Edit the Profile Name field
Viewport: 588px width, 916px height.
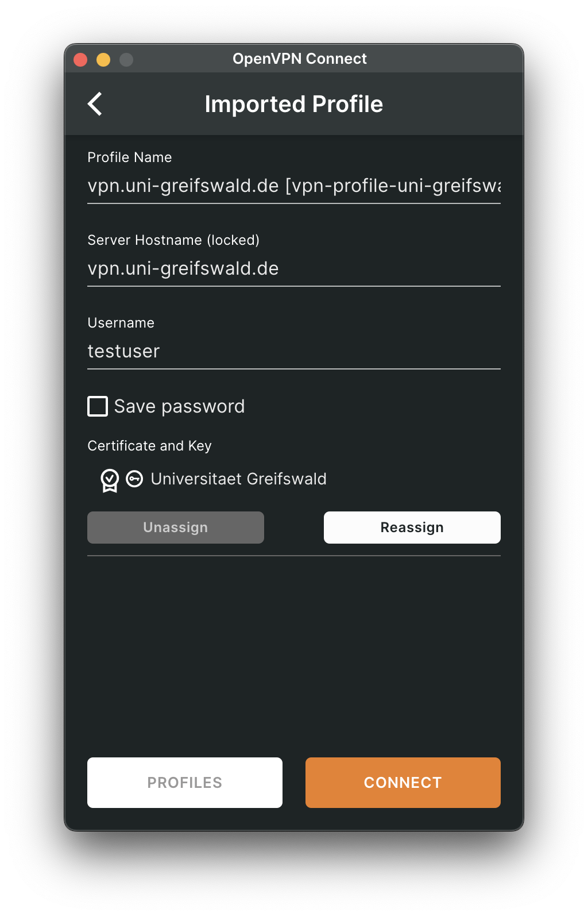294,186
